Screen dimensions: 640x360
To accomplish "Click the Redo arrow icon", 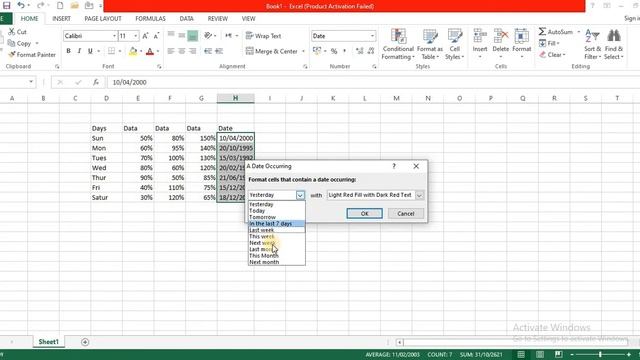I will 40,6.
